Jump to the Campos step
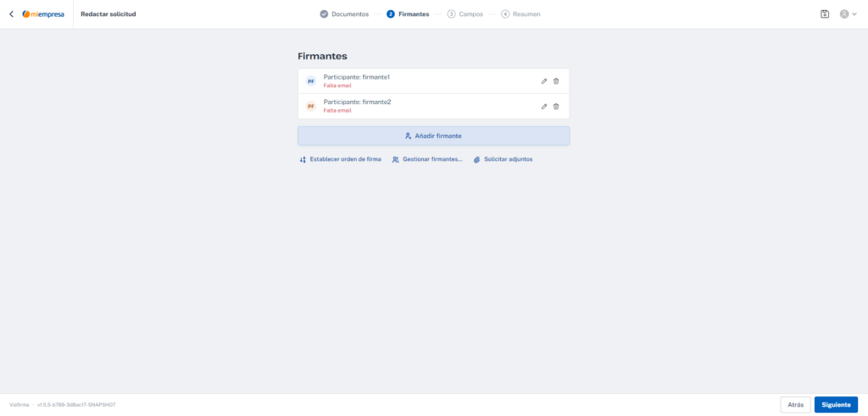This screenshot has height=416, width=868. tap(465, 14)
